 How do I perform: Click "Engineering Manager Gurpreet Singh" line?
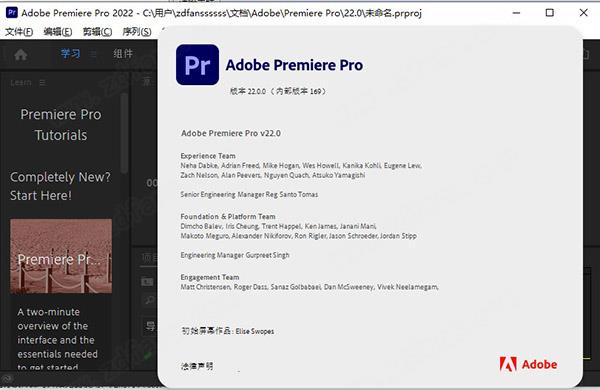(x=235, y=255)
